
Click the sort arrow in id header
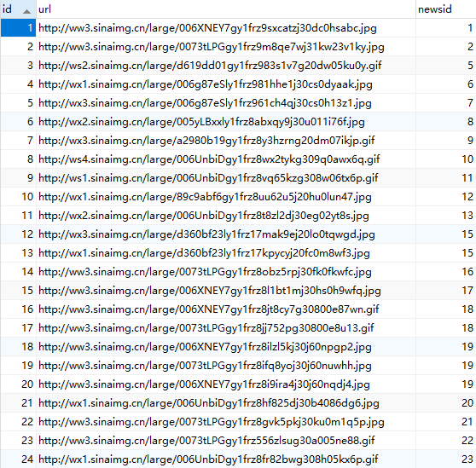coord(26,12)
